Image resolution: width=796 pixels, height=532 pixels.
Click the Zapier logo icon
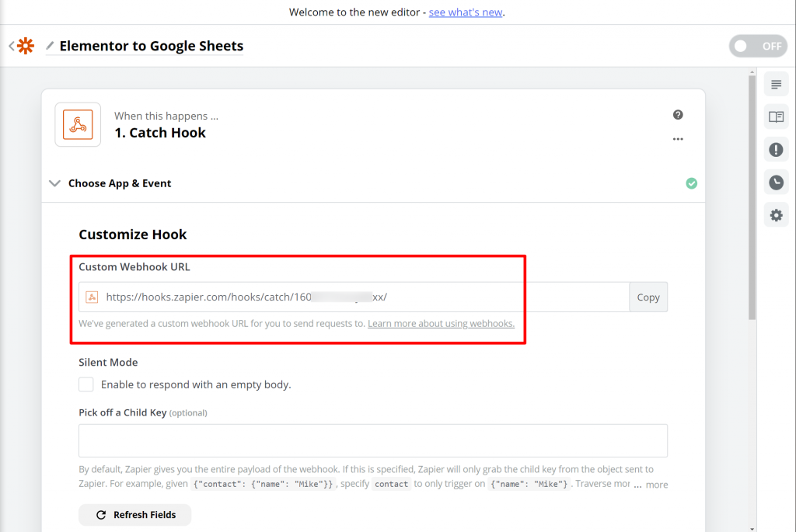point(26,47)
